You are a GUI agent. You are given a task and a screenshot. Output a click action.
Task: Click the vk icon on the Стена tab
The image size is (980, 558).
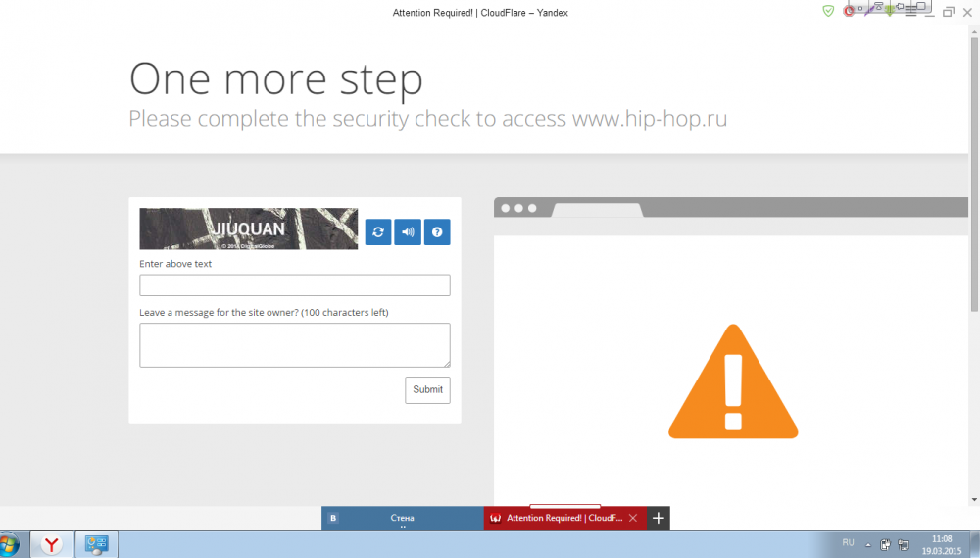pos(333,518)
